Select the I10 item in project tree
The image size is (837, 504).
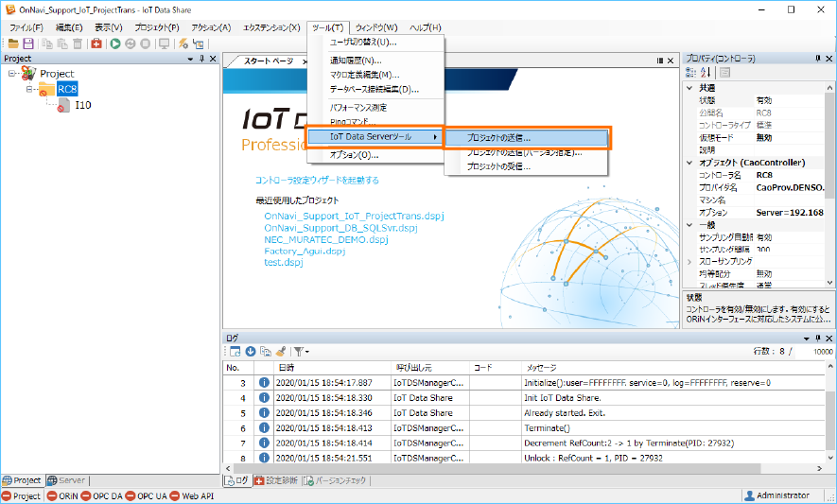pos(83,105)
